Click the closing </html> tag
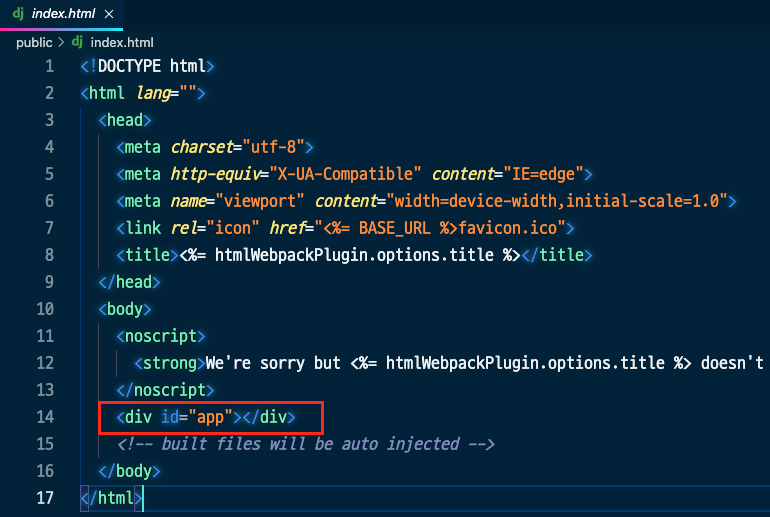The height and width of the screenshot is (517, 770). (111, 498)
